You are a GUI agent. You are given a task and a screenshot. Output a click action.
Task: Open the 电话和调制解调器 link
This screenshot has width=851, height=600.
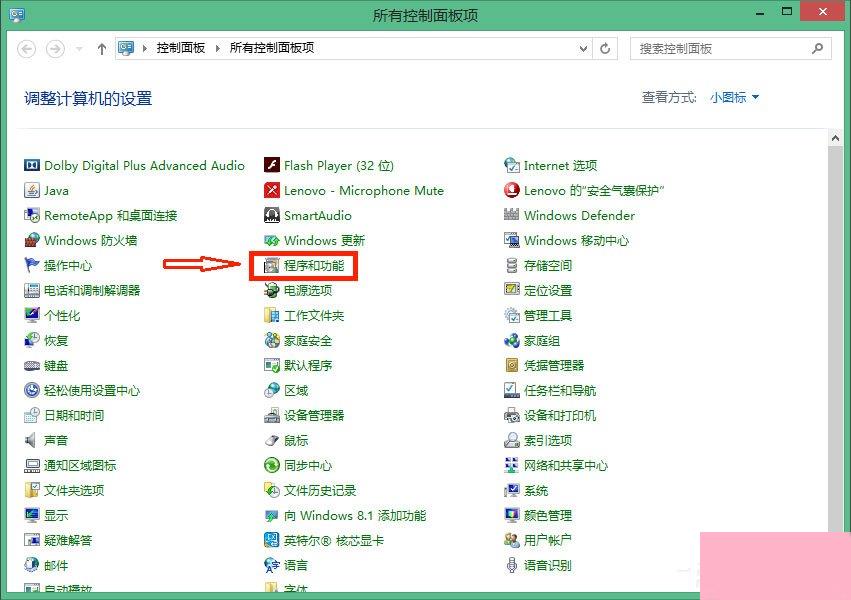(x=92, y=290)
